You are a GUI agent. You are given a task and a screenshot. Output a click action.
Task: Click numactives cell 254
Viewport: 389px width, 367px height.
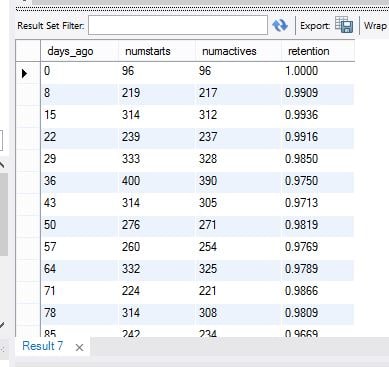238,247
